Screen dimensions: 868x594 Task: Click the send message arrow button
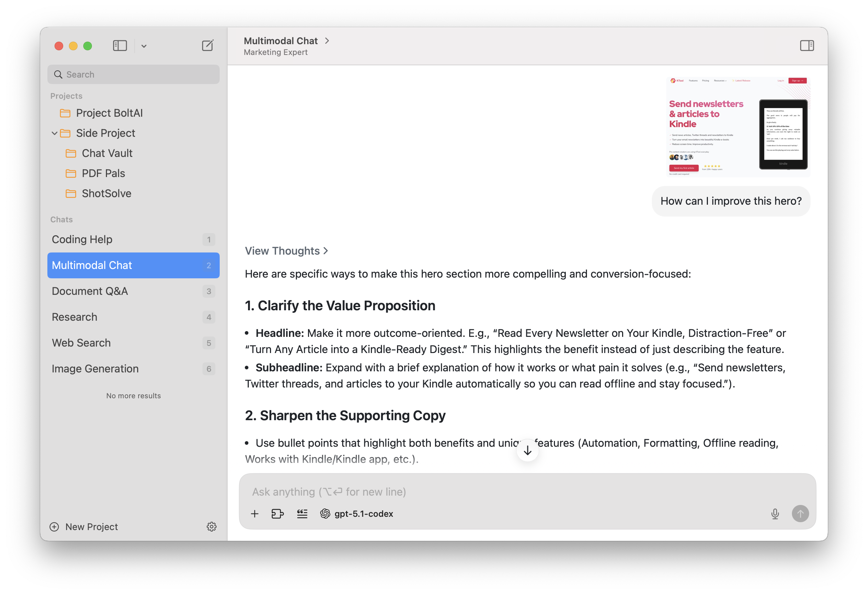(800, 514)
